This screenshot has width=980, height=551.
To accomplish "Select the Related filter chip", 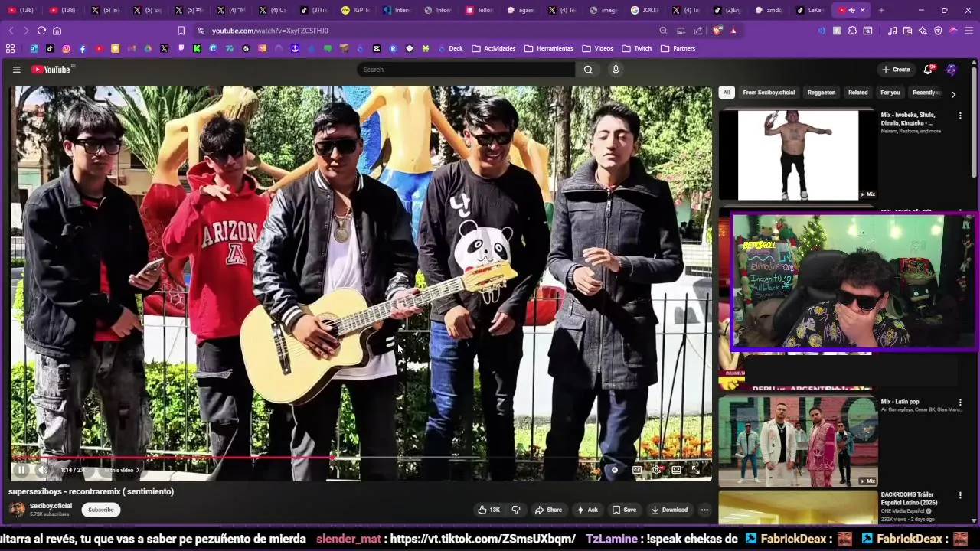I will click(x=857, y=93).
